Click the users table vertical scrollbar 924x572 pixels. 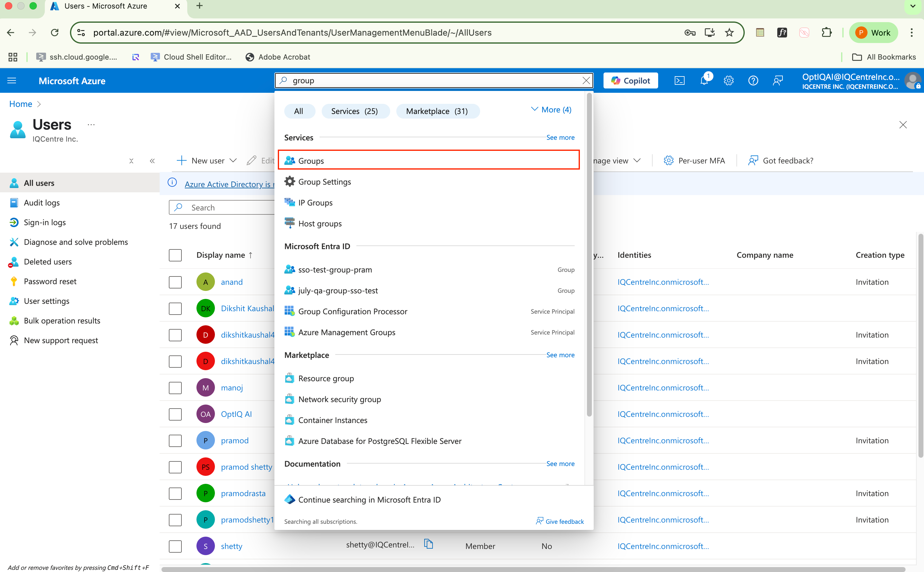point(920,346)
